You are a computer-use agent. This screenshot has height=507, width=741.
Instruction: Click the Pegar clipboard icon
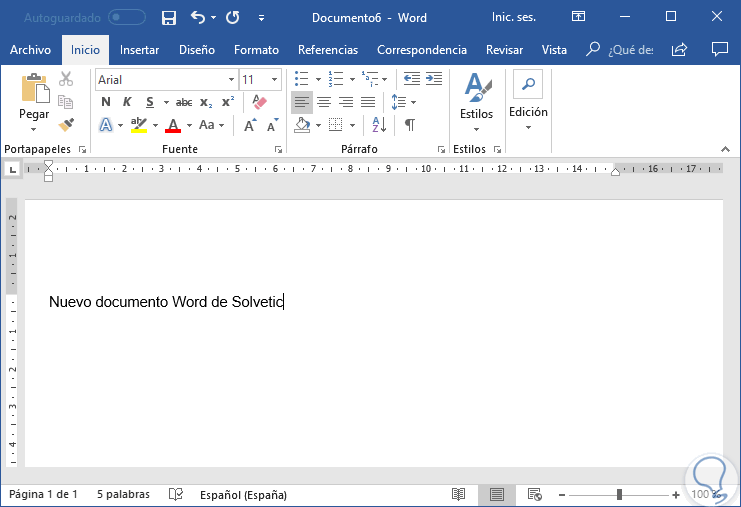tap(34, 88)
